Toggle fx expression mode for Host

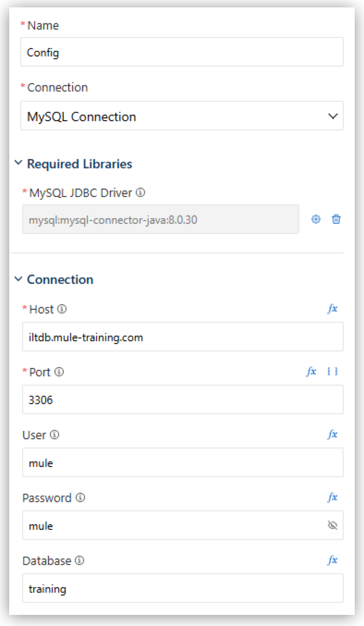click(333, 309)
